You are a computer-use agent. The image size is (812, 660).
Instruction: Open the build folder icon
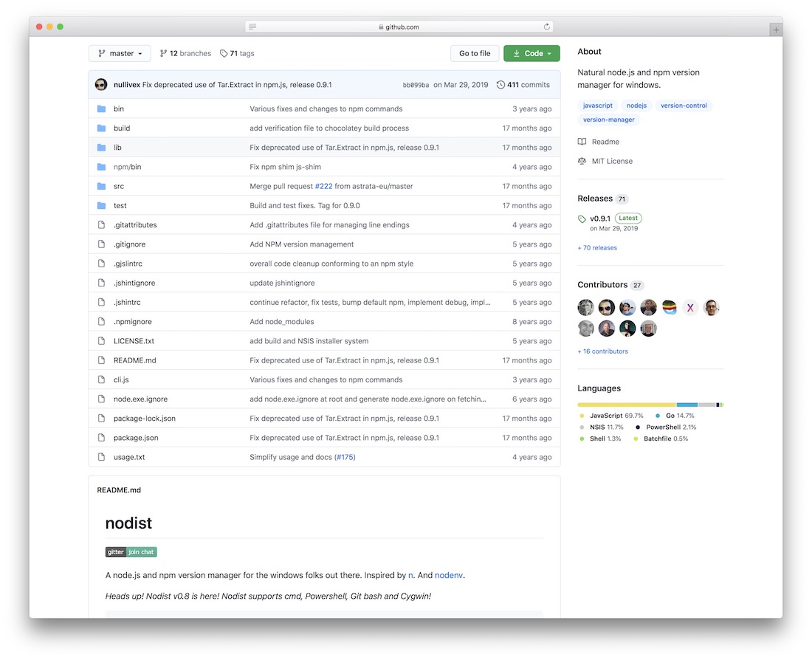pyautogui.click(x=102, y=128)
